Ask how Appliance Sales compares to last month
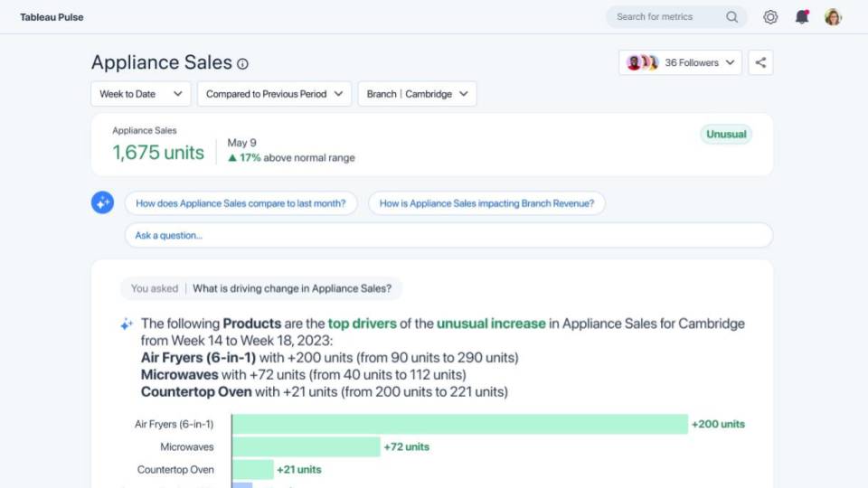The image size is (868, 488). 241,203
